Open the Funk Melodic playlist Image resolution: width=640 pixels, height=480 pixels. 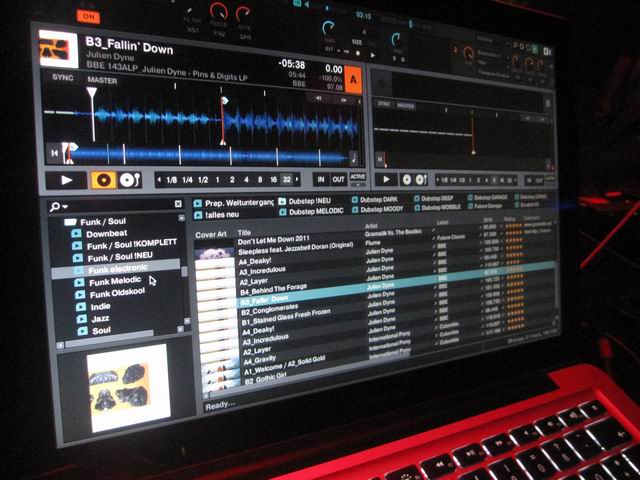coord(115,281)
